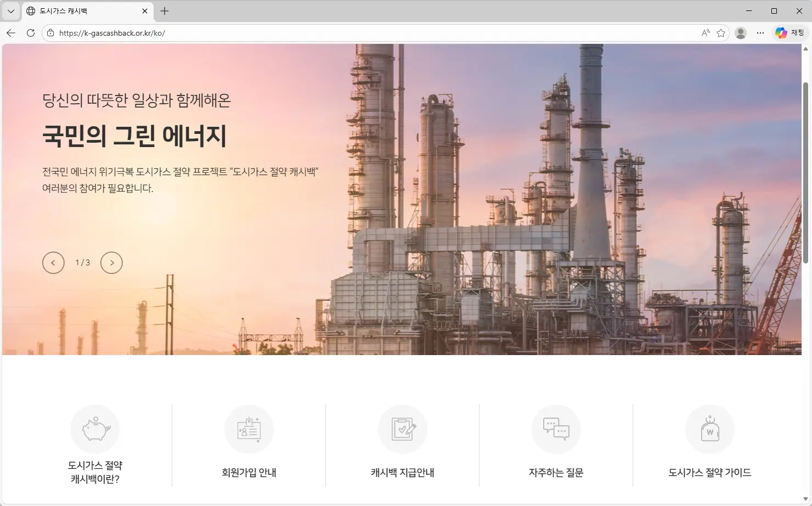Toggle read aloud for the page
812x506 pixels.
[x=704, y=32]
